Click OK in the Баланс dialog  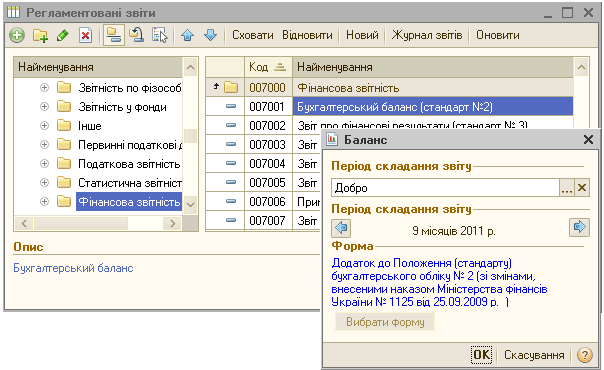coord(482,355)
